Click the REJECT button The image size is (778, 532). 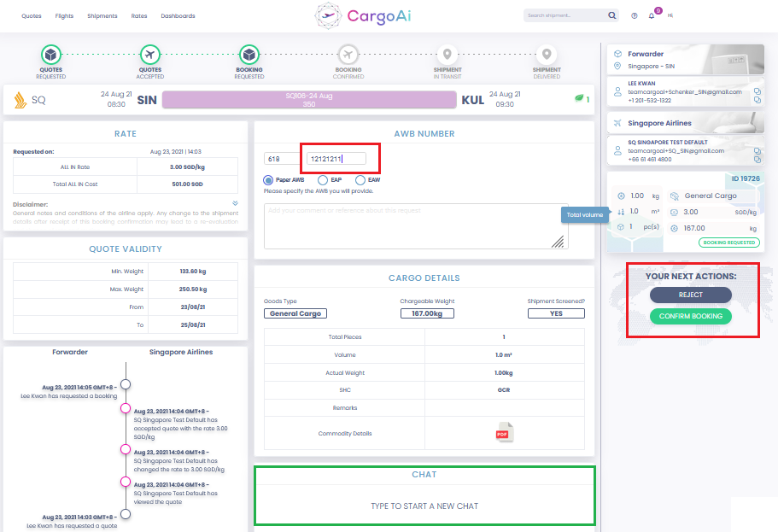[x=691, y=295]
